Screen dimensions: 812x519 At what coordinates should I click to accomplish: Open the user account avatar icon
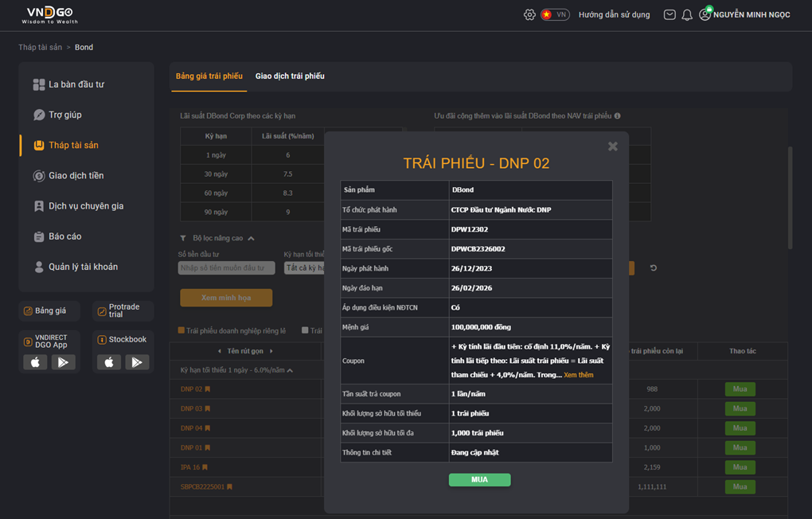705,14
